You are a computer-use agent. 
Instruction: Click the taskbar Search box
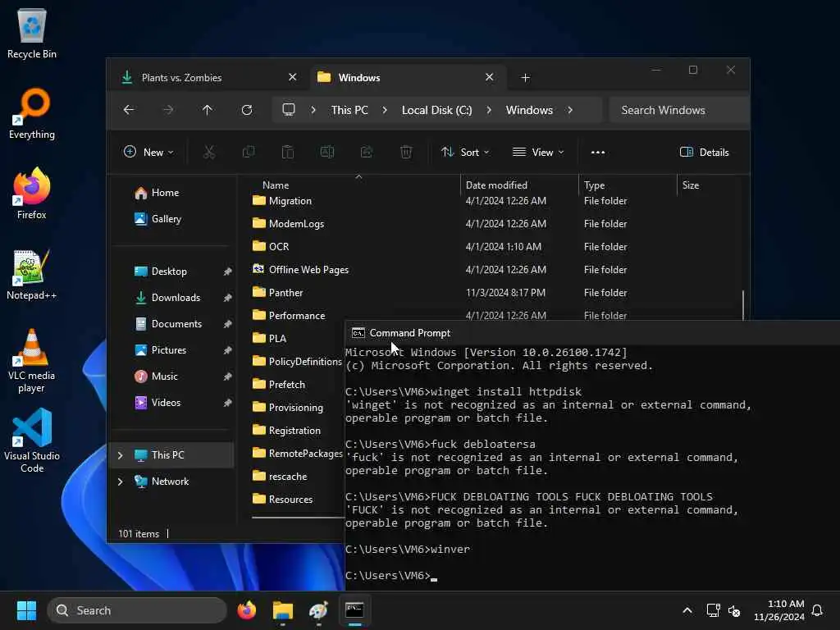coord(137,610)
